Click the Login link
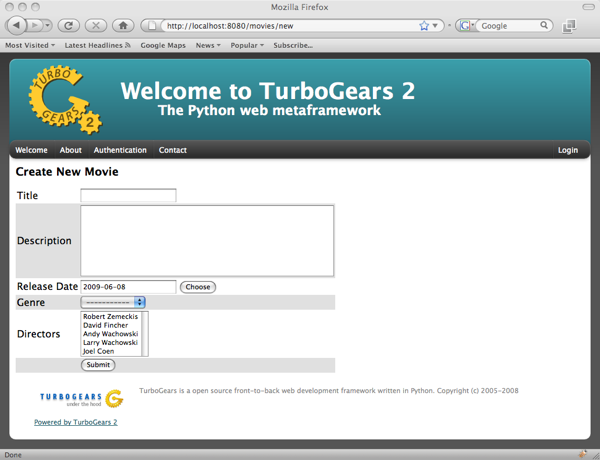600x460 pixels. tap(568, 150)
